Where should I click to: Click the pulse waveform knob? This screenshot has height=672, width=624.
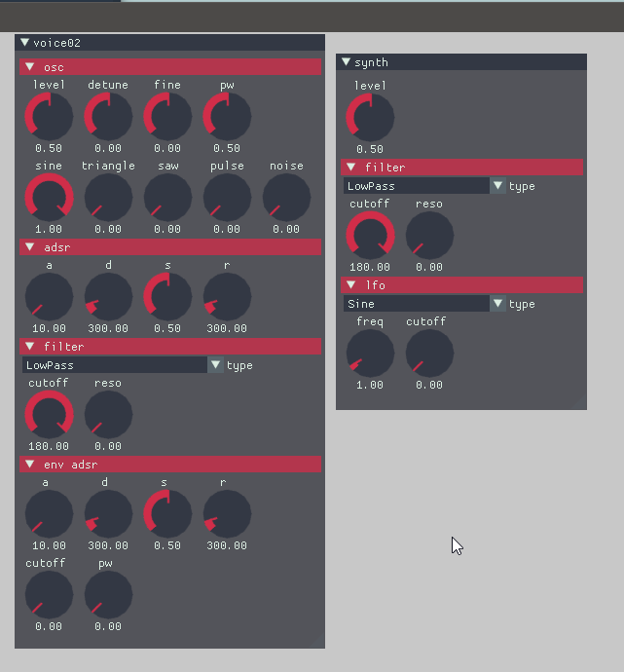[x=227, y=197]
